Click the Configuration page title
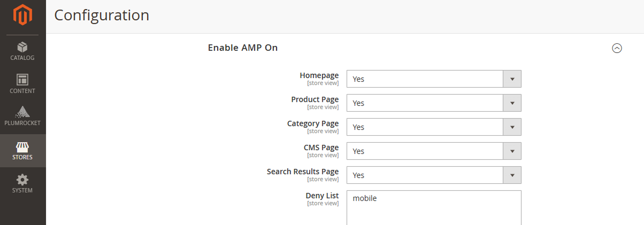This screenshot has height=225, width=644. click(102, 15)
